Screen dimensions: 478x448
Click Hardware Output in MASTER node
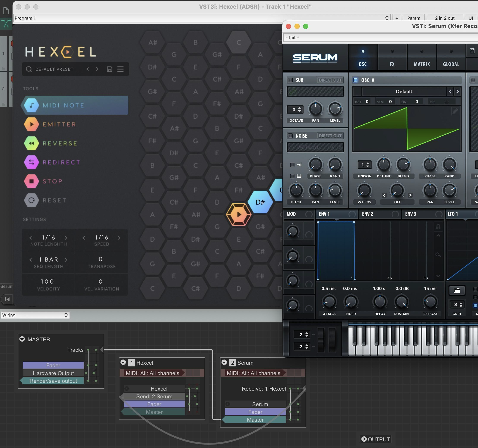click(53, 373)
